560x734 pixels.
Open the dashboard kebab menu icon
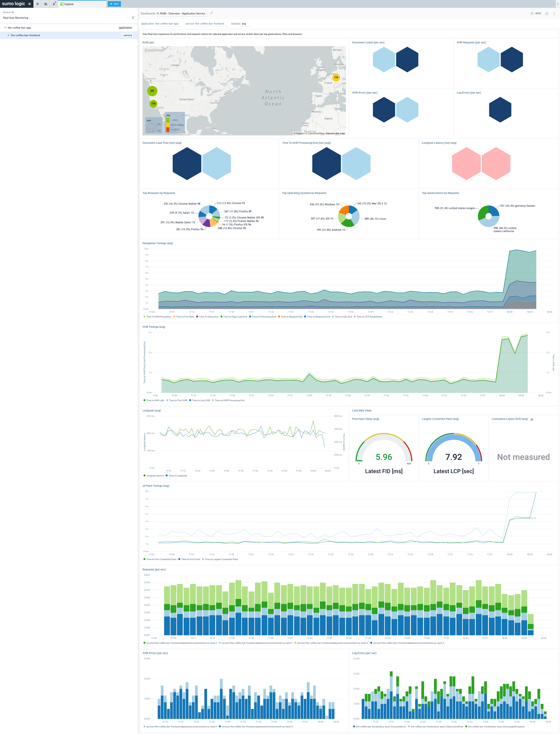pos(554,13)
